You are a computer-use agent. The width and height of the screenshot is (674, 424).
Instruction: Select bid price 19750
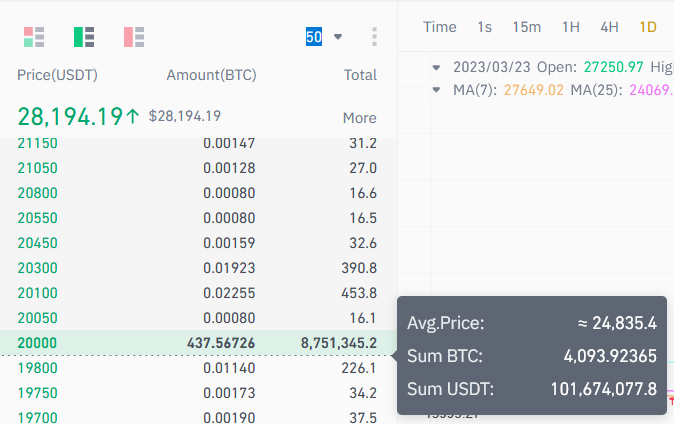37,393
